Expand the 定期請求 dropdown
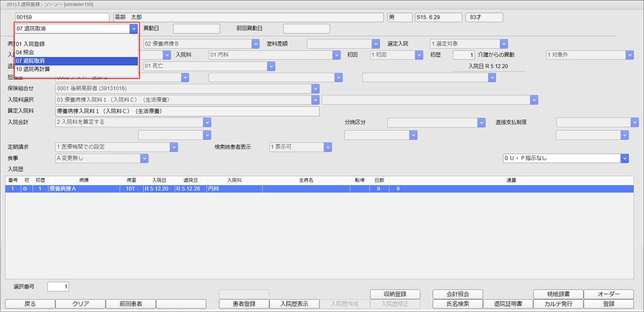 click(173, 147)
